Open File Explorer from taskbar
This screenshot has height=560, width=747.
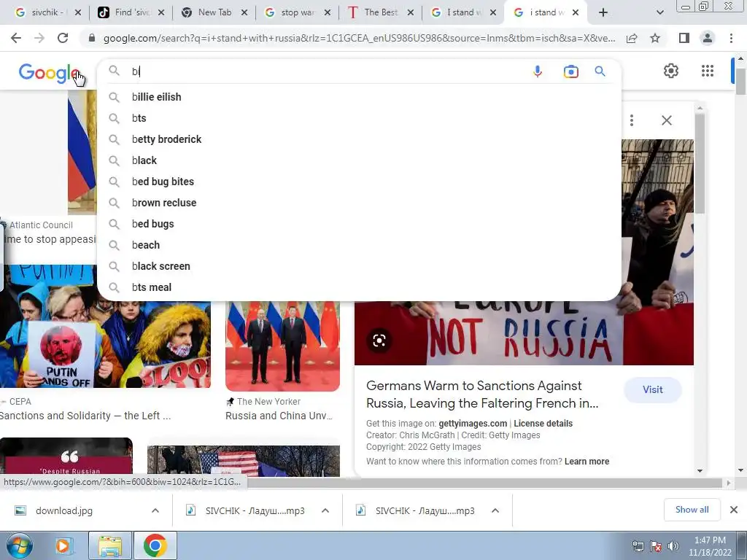(110, 545)
